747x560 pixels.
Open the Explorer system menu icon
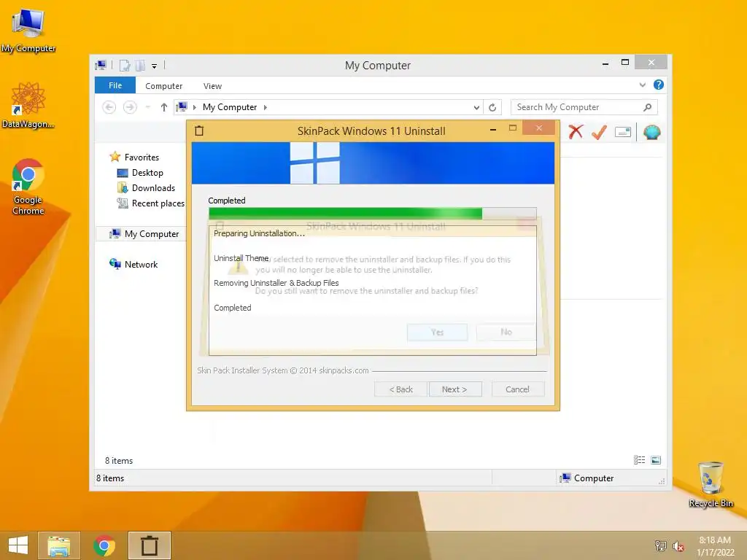[101, 65]
